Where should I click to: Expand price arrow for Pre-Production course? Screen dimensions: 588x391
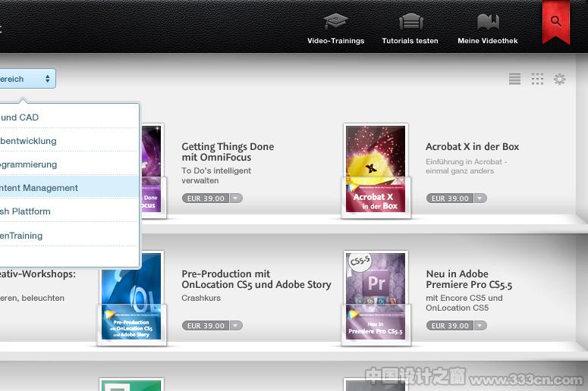pos(236,326)
